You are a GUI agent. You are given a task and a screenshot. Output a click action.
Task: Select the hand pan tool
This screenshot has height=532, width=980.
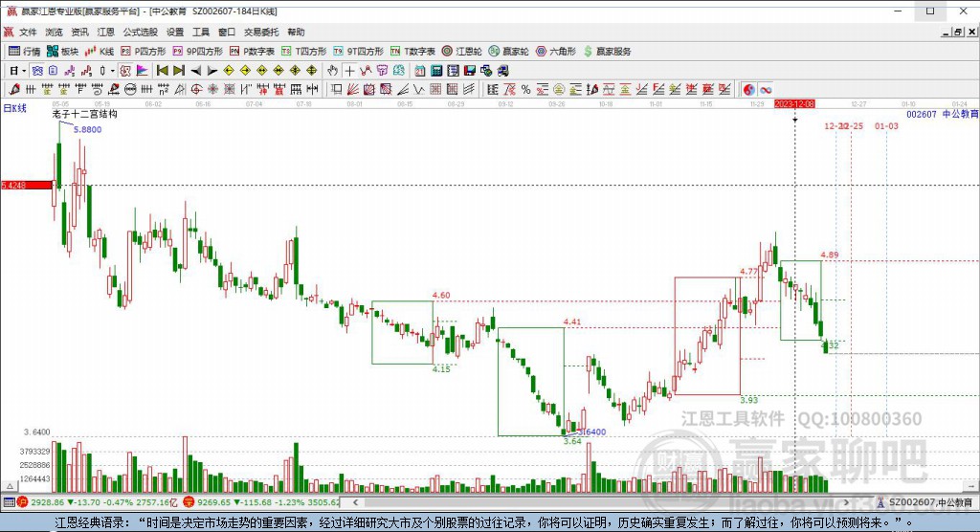click(332, 71)
